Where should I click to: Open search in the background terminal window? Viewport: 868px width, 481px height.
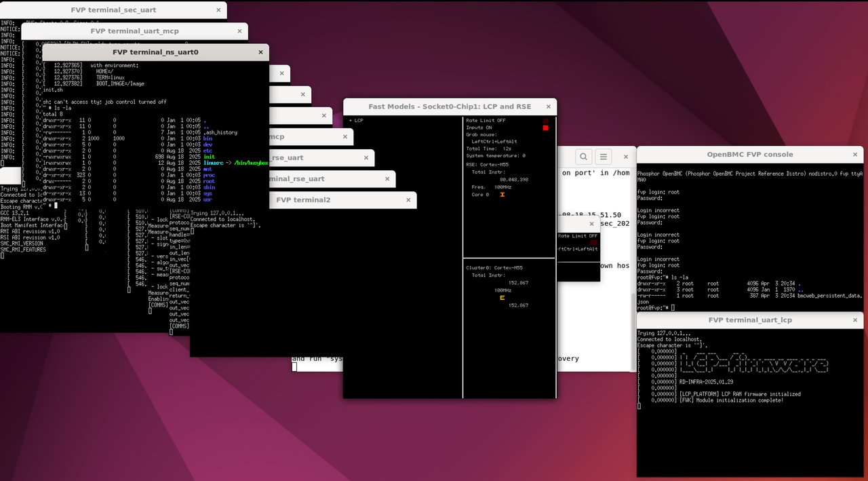[x=583, y=157]
